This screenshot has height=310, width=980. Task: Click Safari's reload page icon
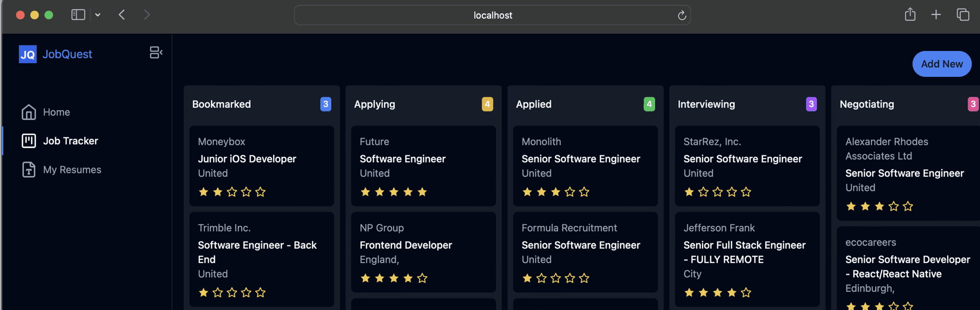click(x=682, y=15)
